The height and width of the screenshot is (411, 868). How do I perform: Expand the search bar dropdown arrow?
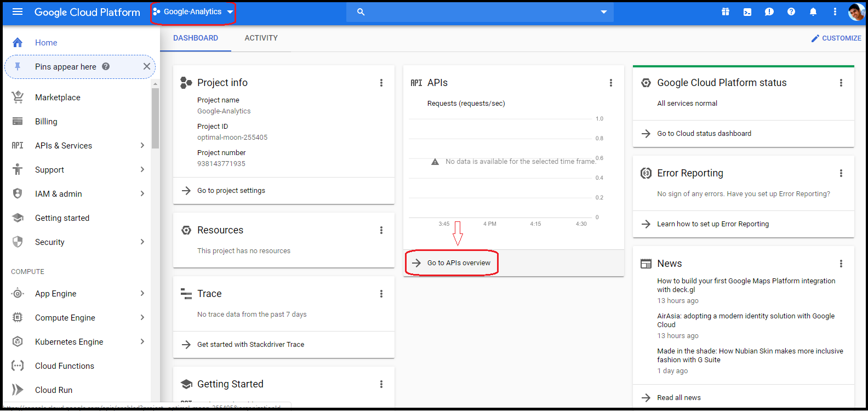point(604,12)
